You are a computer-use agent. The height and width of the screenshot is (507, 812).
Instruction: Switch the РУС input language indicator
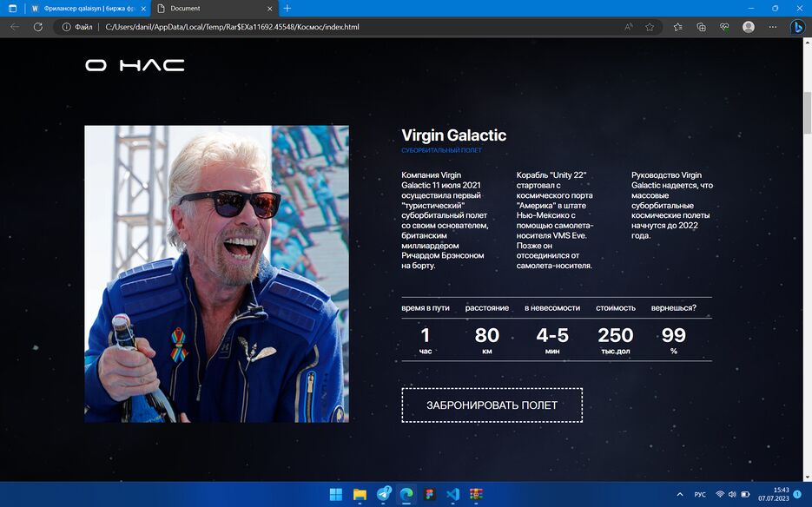[x=700, y=495]
